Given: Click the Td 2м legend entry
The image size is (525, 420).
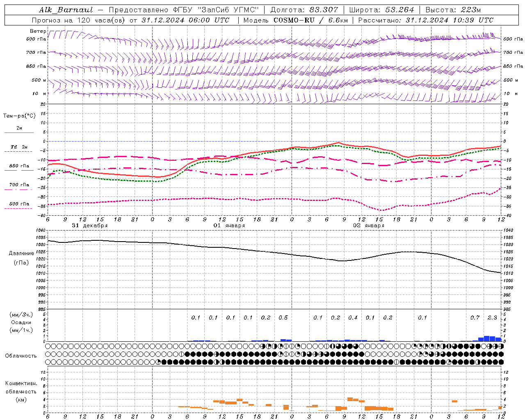Looking at the screenshot, I should tap(19, 147).
